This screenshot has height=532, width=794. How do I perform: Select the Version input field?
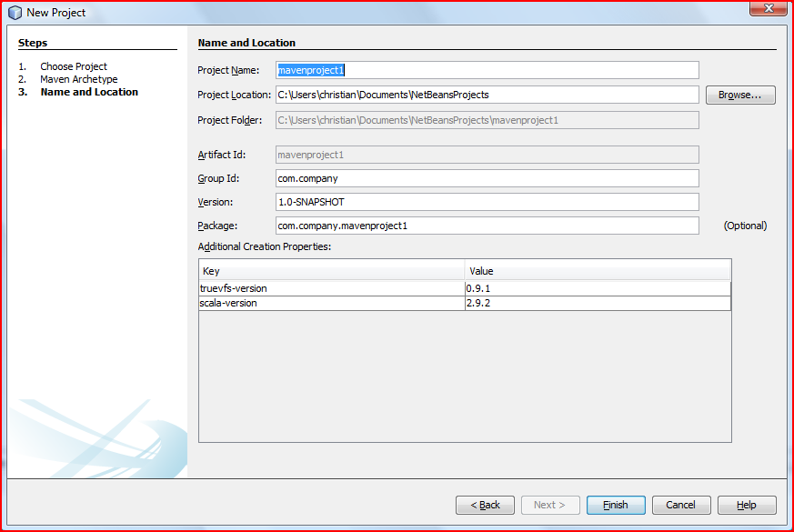coord(487,202)
